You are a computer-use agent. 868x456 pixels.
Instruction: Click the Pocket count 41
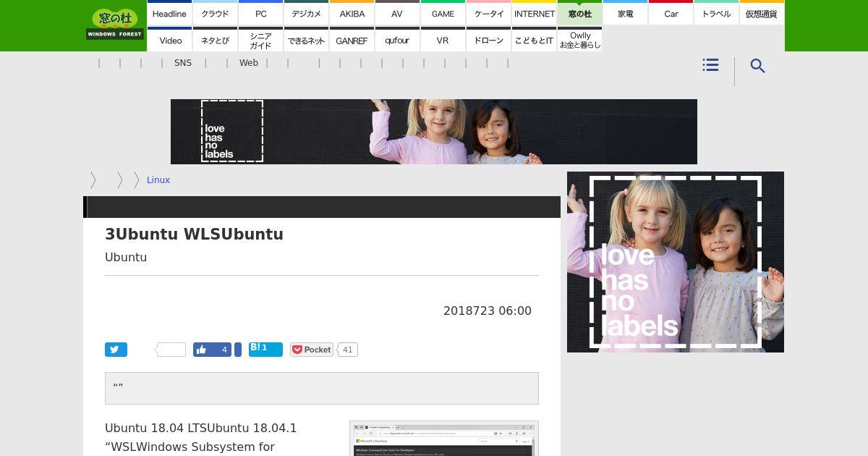click(347, 350)
